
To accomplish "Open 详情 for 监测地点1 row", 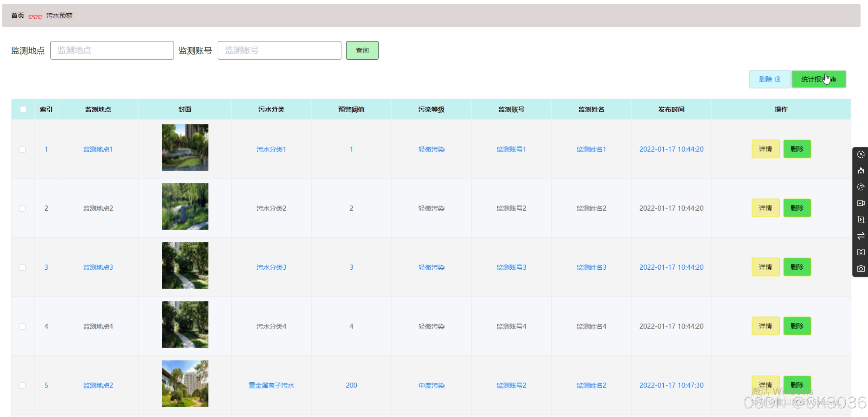I will coord(765,149).
